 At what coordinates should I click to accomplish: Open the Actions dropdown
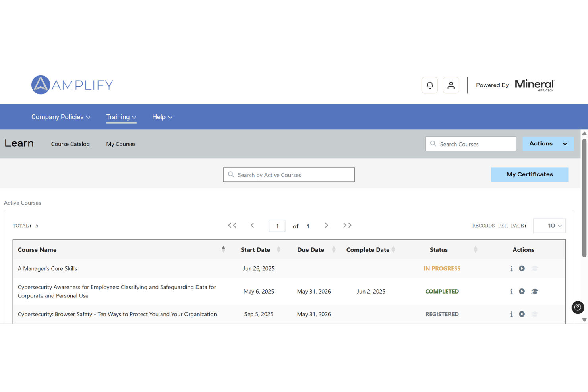click(x=548, y=144)
